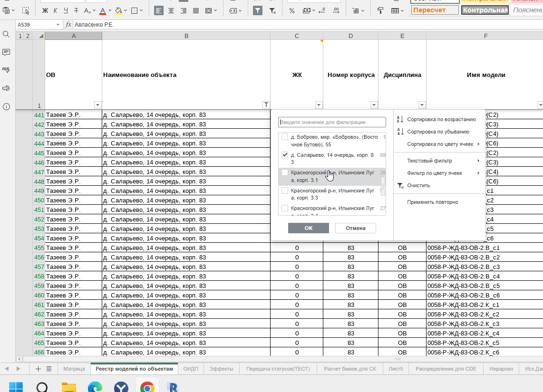Click the align left icon
The image size is (543, 392).
tap(159, 10)
